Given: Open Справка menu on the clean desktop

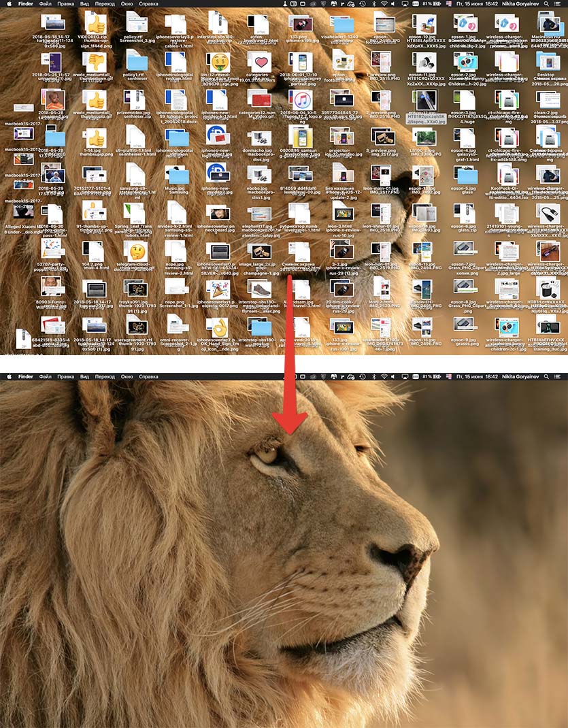Looking at the screenshot, I should (148, 376).
